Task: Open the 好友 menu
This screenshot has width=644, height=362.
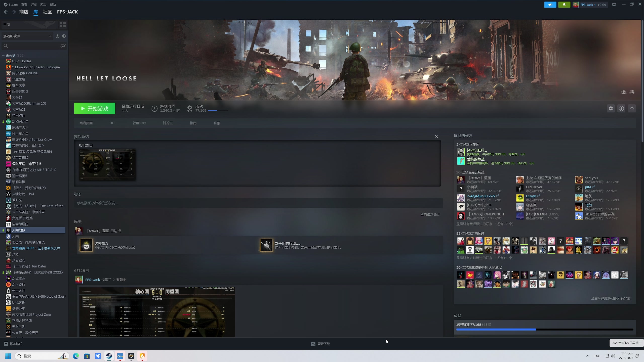Action: 33,5
